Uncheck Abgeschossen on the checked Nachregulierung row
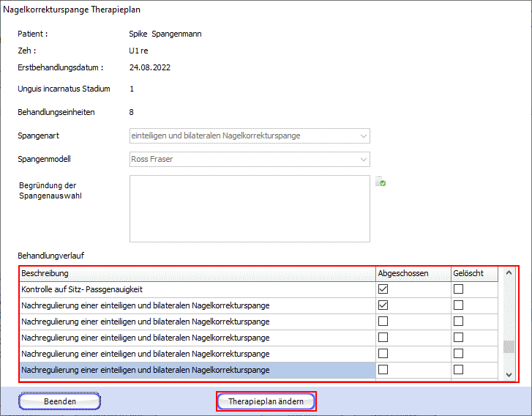 pyautogui.click(x=383, y=305)
